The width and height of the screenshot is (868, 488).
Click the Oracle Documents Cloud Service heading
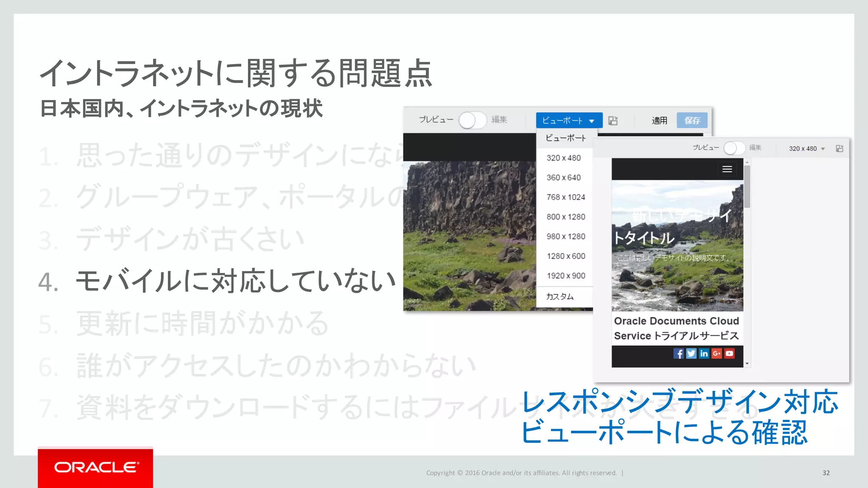click(676, 328)
